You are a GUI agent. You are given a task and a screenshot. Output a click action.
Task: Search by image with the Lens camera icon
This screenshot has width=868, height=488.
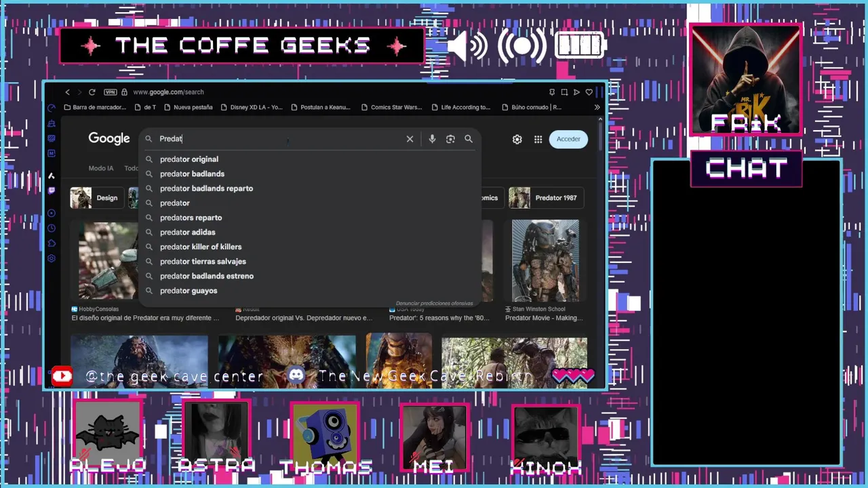(x=450, y=139)
